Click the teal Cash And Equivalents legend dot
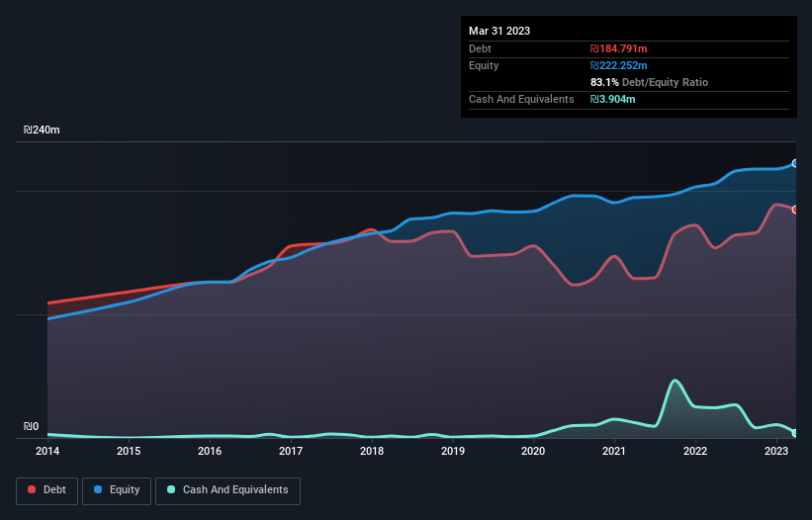Viewport: 812px width, 520px height. pos(171,489)
